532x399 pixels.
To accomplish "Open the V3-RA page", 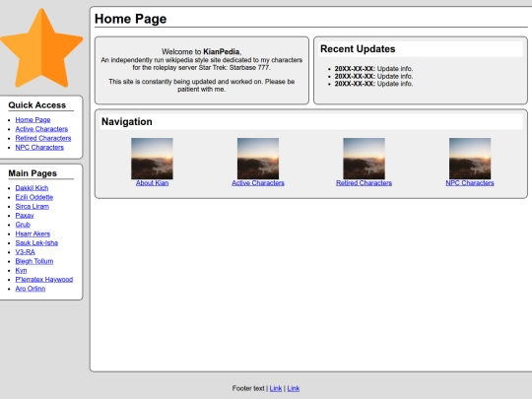I will (25, 252).
